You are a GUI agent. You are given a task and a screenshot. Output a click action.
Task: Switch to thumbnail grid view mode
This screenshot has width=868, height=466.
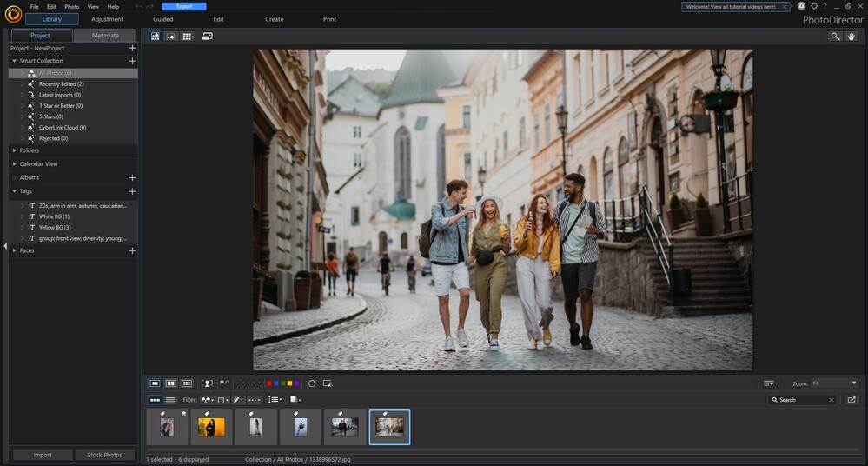coord(187,37)
